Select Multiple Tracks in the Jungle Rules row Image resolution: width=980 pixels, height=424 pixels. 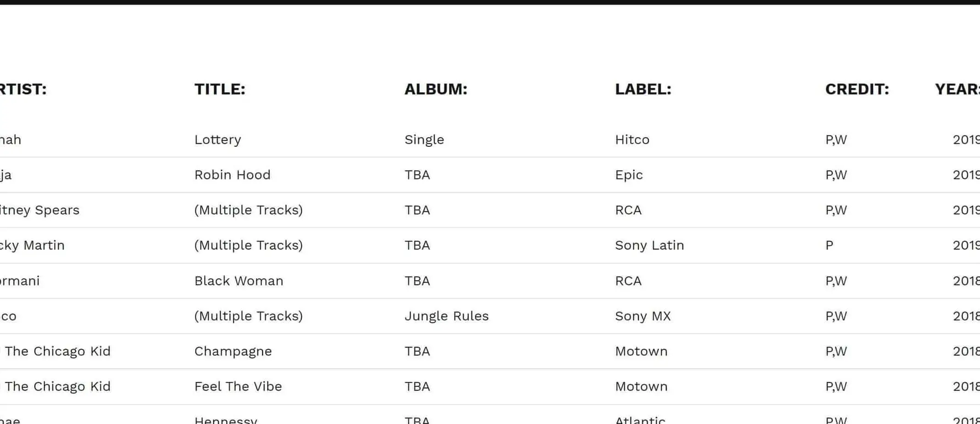click(x=248, y=316)
